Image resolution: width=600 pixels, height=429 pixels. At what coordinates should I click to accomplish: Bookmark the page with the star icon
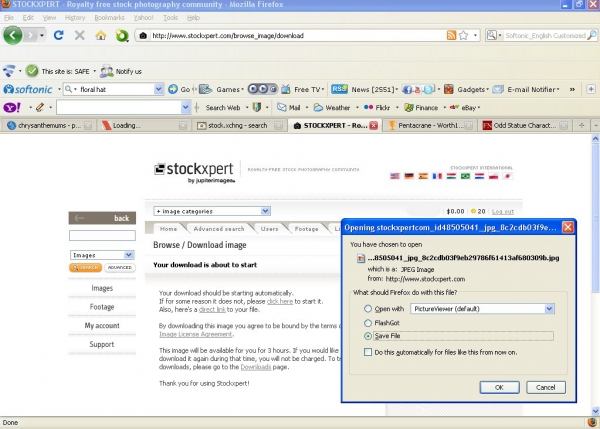tap(463, 35)
